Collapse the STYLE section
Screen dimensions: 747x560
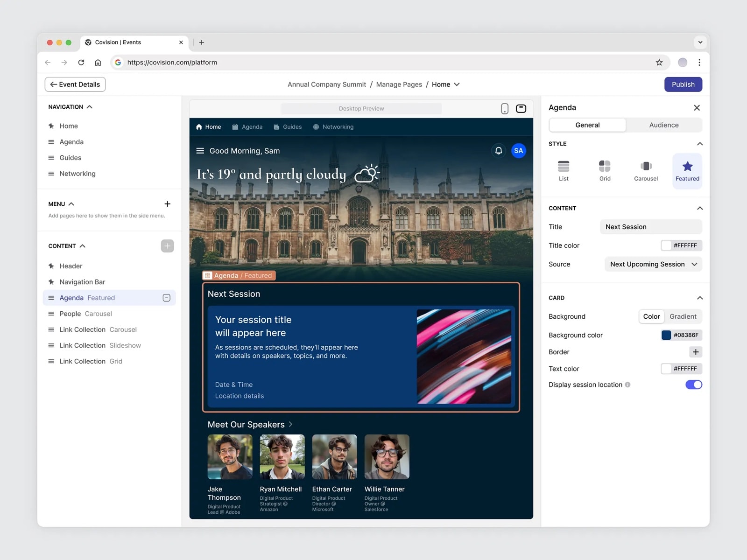(700, 144)
